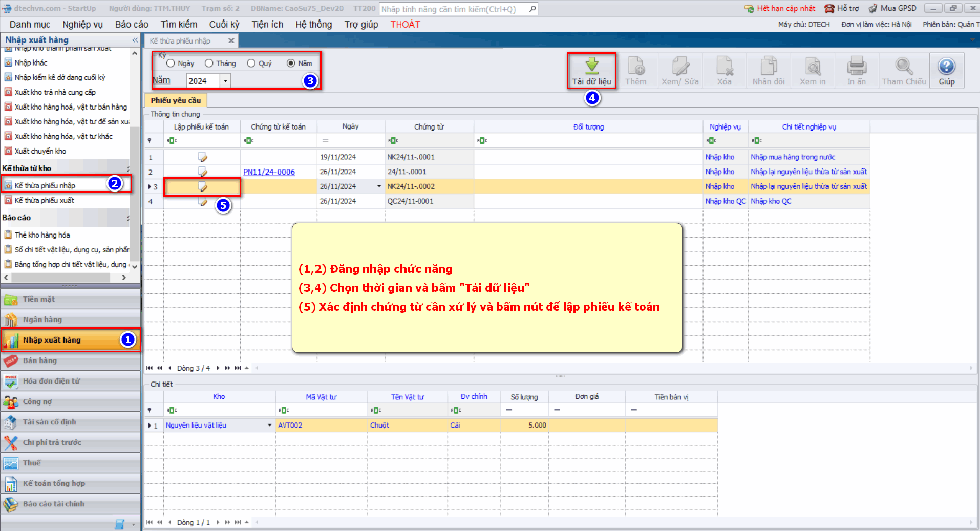
Task: Expand the Năm year dropdown
Action: 225,81
